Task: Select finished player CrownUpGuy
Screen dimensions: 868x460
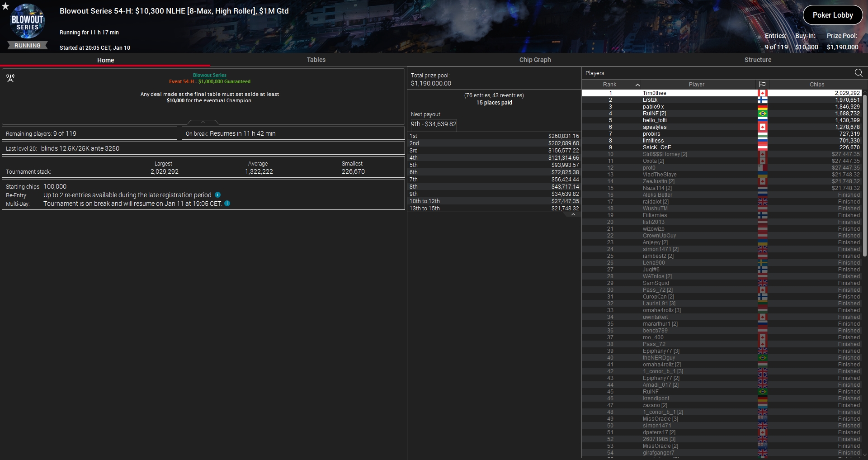Action: [722, 236]
